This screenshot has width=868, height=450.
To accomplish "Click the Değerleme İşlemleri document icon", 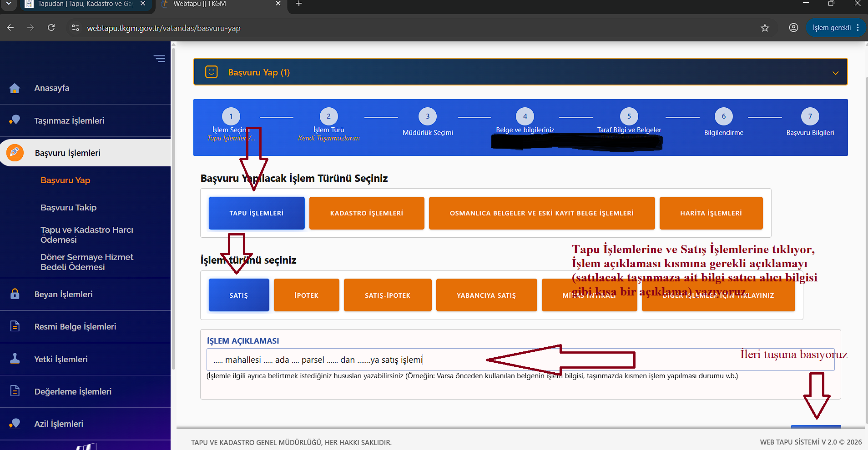I will point(15,391).
